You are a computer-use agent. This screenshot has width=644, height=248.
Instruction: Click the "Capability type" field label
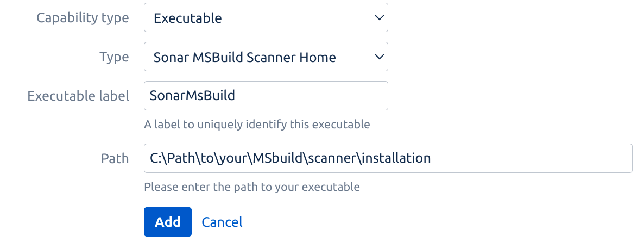[83, 18]
